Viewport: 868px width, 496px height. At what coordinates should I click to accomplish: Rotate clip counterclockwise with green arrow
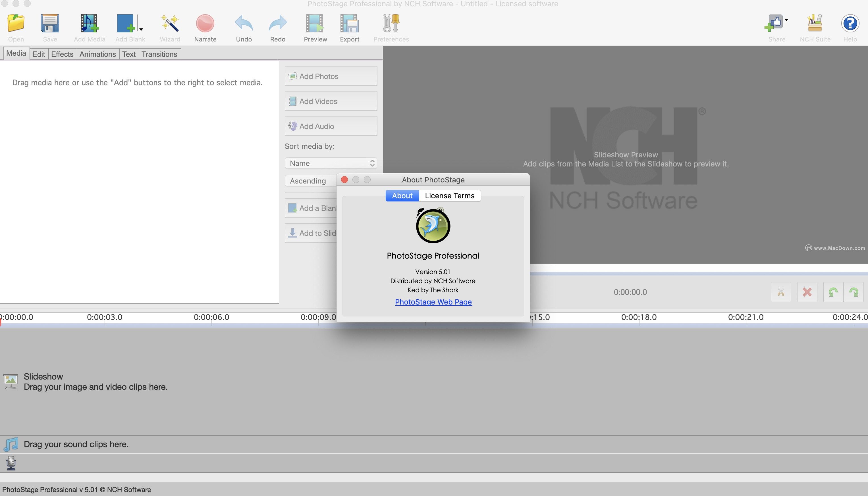833,292
